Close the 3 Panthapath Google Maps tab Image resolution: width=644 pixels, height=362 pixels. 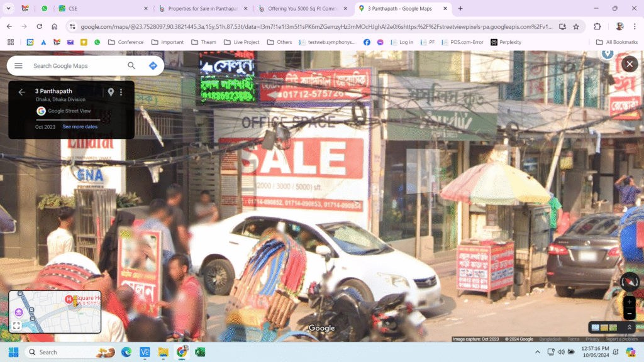pos(445,8)
